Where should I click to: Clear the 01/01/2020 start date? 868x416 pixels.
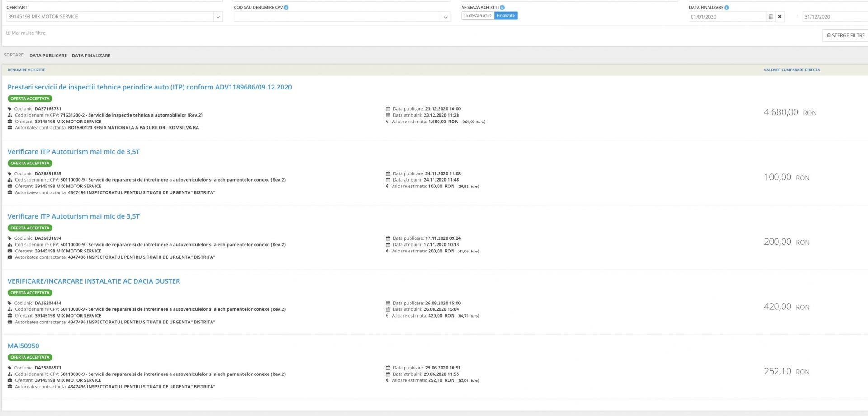pyautogui.click(x=780, y=17)
